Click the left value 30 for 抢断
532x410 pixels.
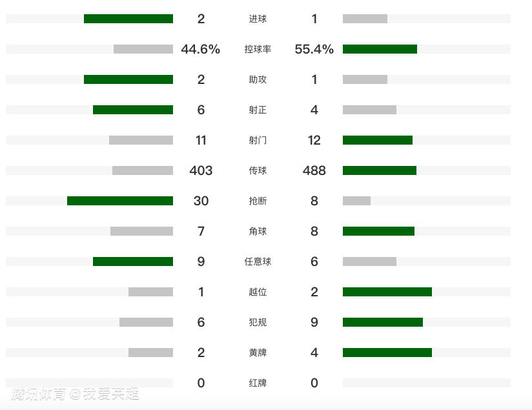coord(201,201)
